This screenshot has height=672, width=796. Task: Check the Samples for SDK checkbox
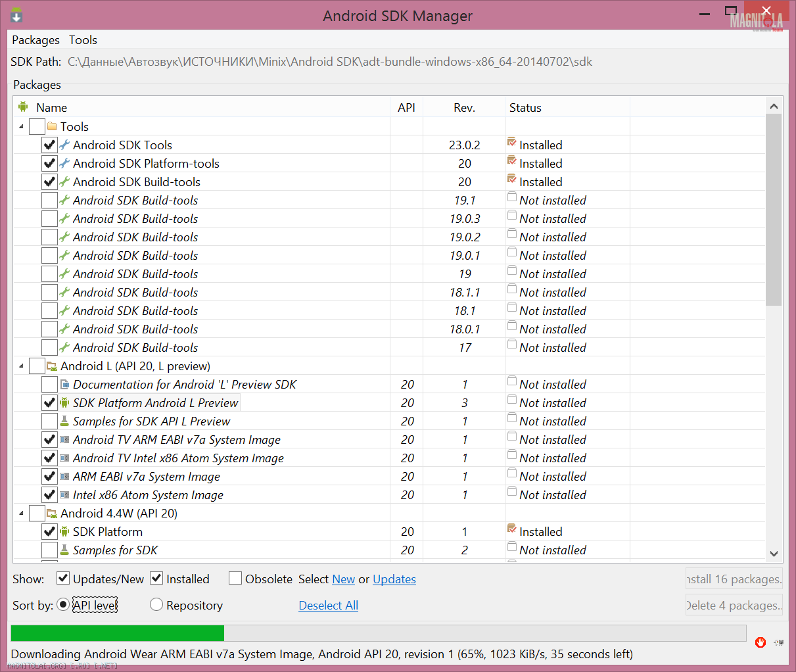49,550
